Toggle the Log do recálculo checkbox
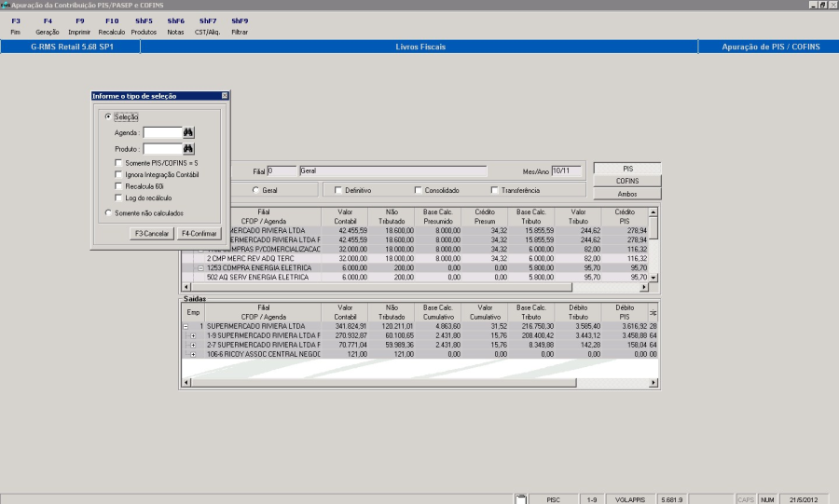 pos(117,198)
